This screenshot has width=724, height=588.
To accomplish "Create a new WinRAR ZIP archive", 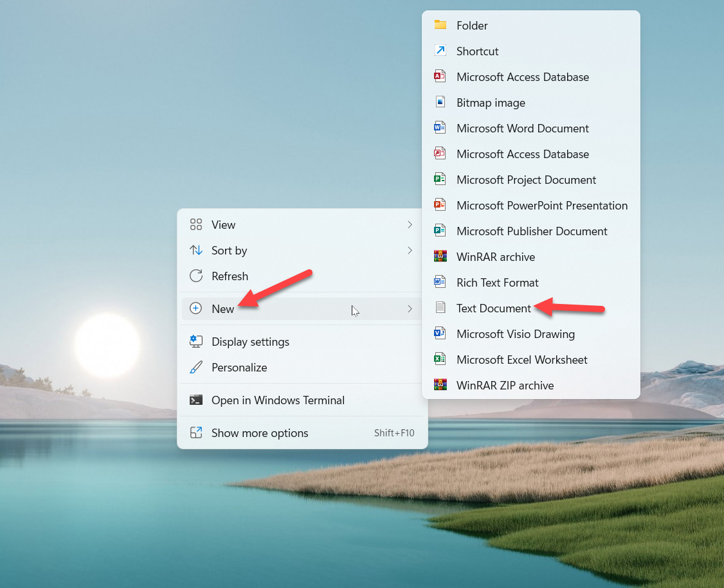I will [x=505, y=385].
